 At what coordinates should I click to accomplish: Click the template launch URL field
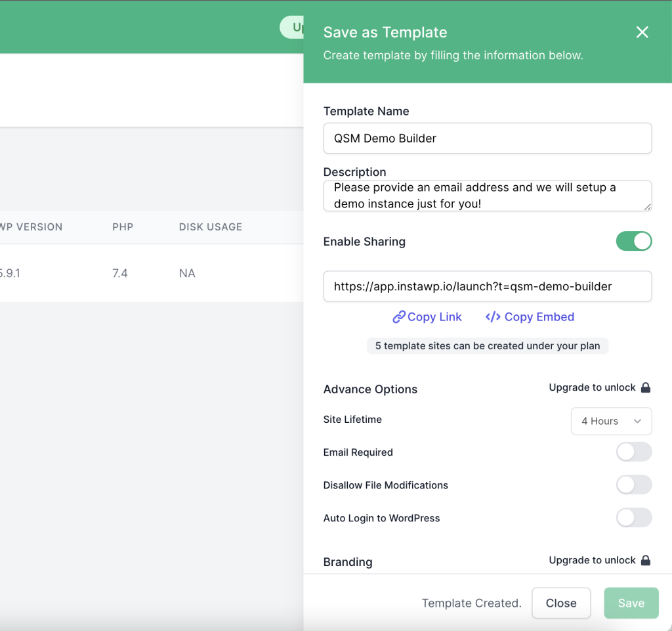pos(488,286)
